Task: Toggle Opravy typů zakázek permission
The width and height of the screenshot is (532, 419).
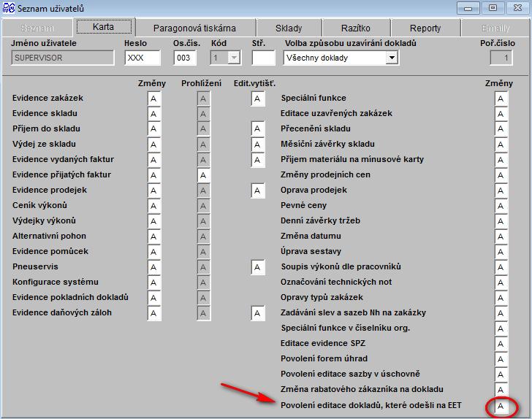Action: click(501, 298)
